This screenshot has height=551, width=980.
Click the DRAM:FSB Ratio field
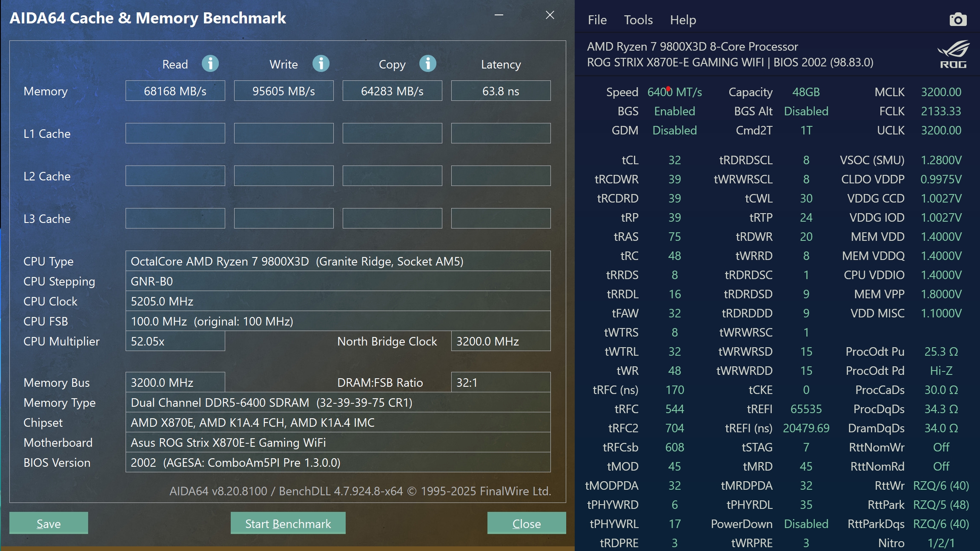(501, 382)
